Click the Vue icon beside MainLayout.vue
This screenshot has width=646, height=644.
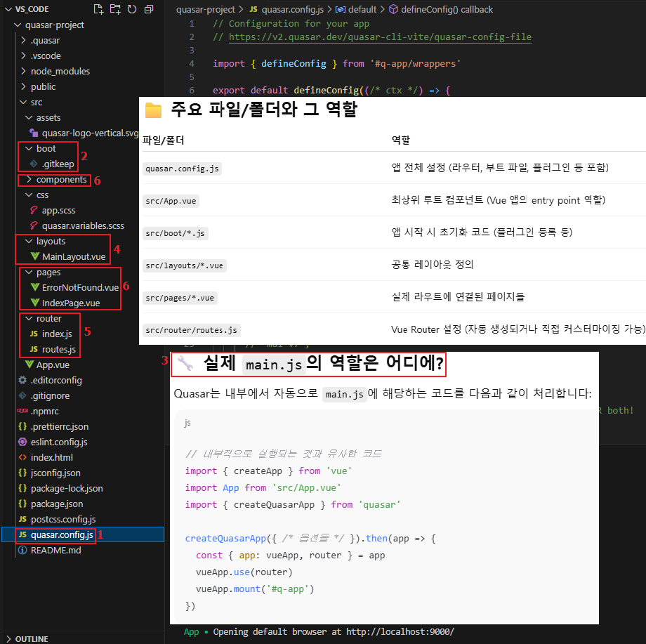(x=35, y=256)
